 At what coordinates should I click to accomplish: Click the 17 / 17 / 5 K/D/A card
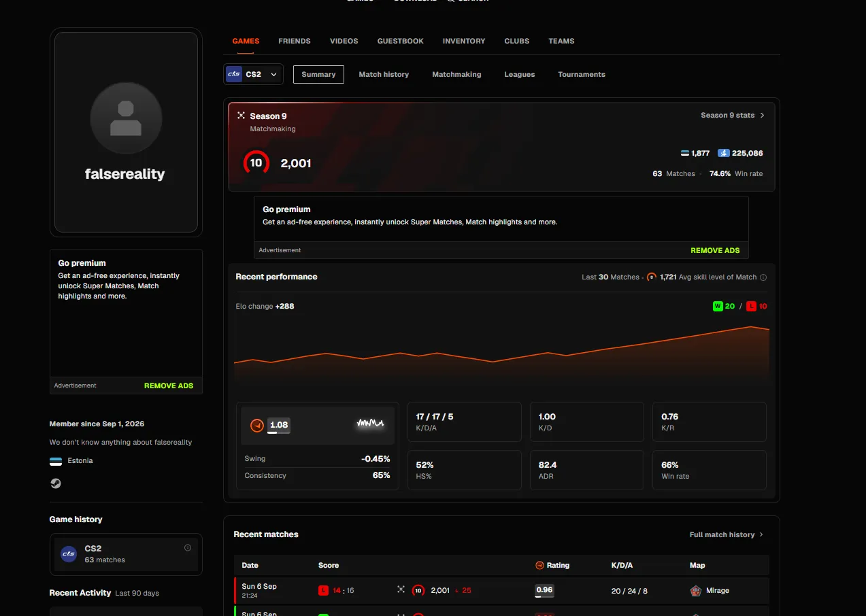pos(465,422)
